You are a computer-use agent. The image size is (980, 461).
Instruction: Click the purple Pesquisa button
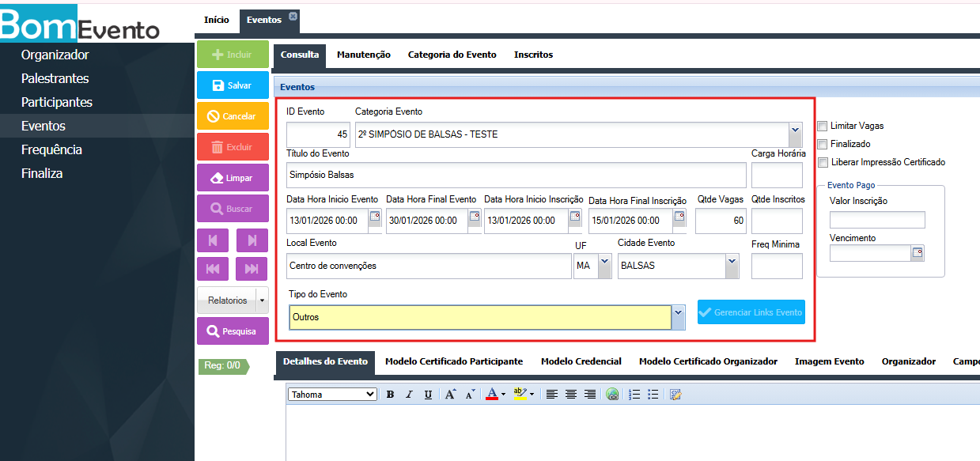point(233,331)
